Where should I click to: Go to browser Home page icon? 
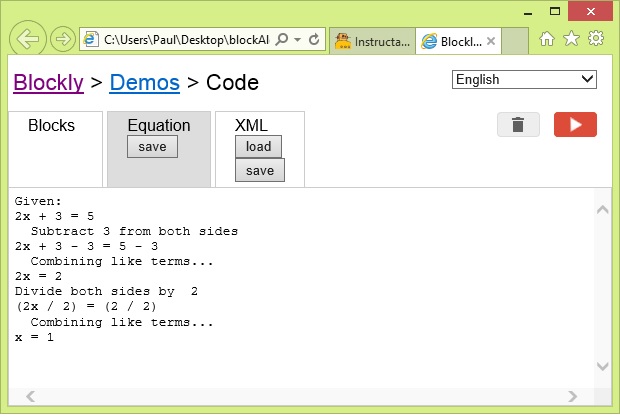click(547, 39)
